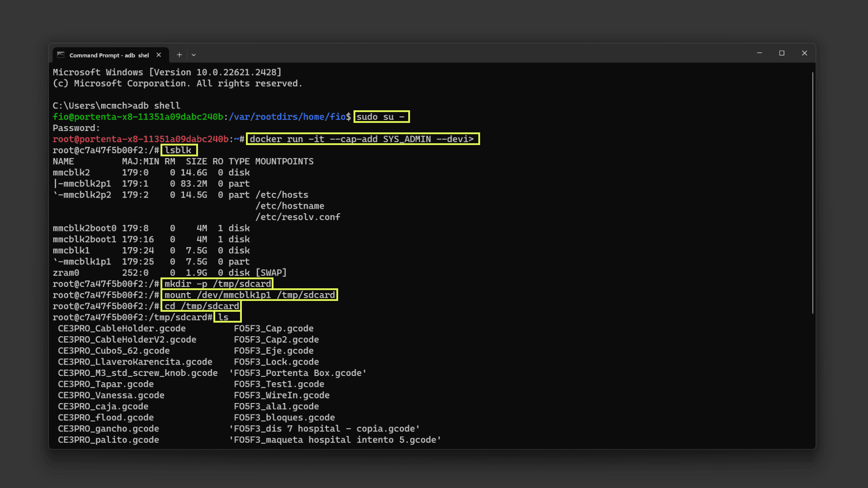Select the Command Prompt - adb shell tab
This screenshot has height=488, width=868.
pyautogui.click(x=109, y=55)
